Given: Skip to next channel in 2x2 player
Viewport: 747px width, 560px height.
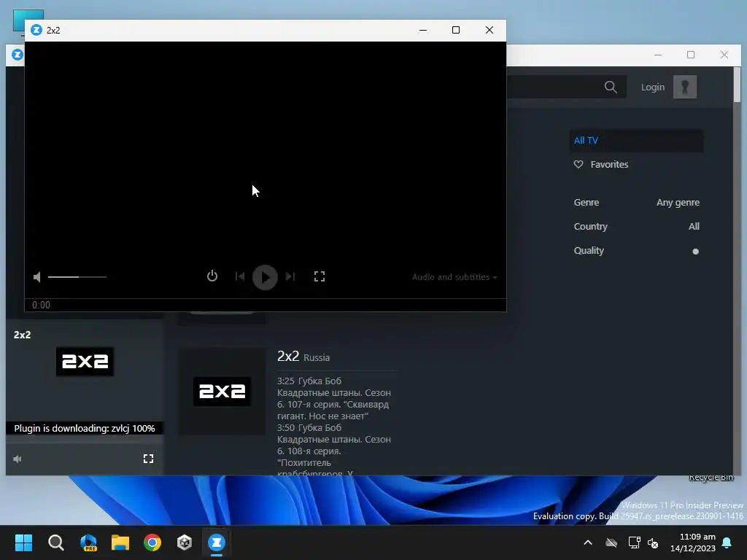Looking at the screenshot, I should 290,276.
